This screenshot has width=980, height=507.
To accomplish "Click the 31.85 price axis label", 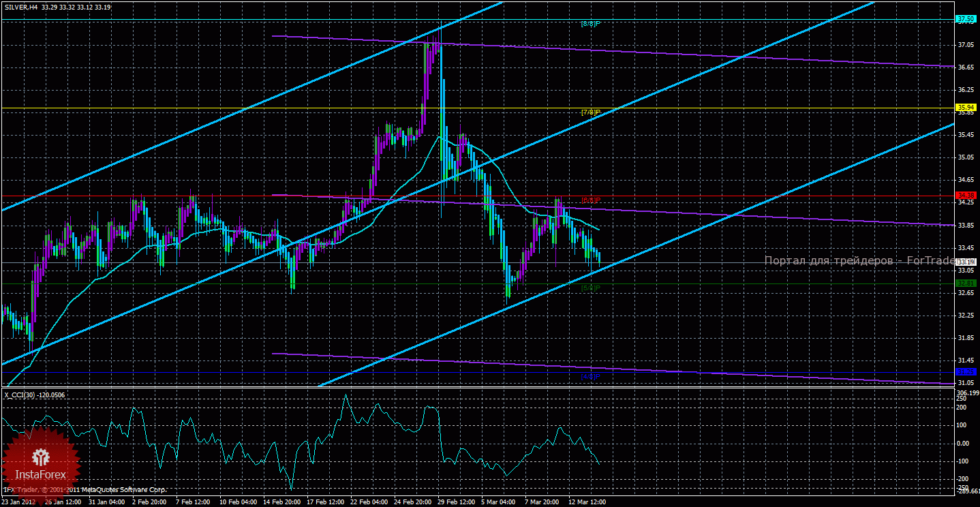I will tap(966, 338).
